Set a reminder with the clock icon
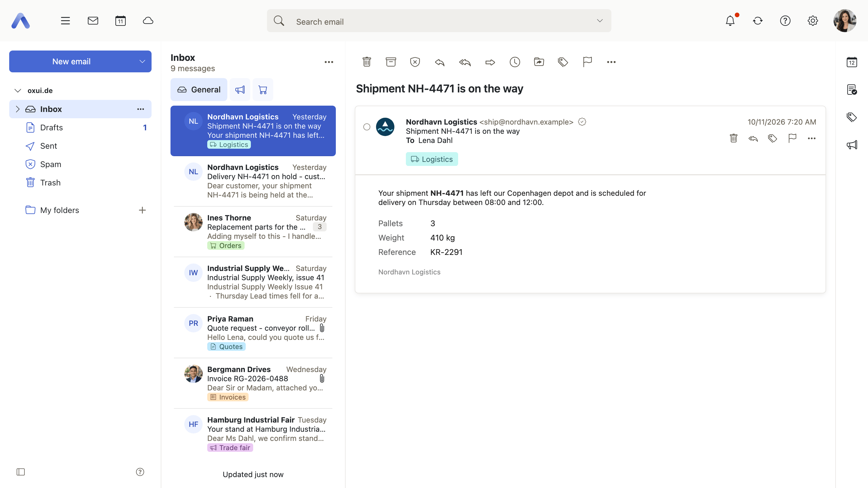Viewport: 868px width, 488px height. 515,62
